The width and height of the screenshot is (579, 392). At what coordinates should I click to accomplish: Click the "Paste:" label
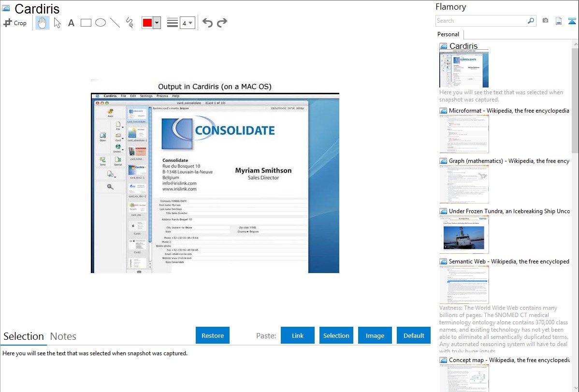(x=266, y=335)
